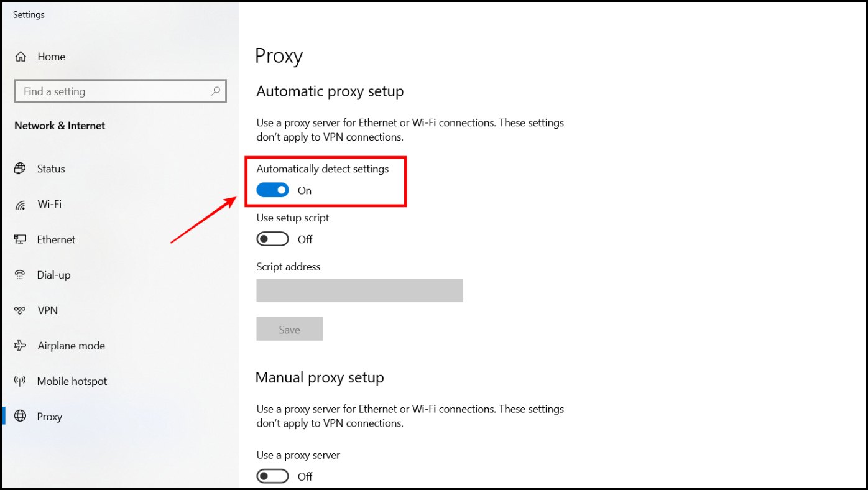The height and width of the screenshot is (490, 868).
Task: Open the Home label in sidebar
Action: (x=51, y=57)
